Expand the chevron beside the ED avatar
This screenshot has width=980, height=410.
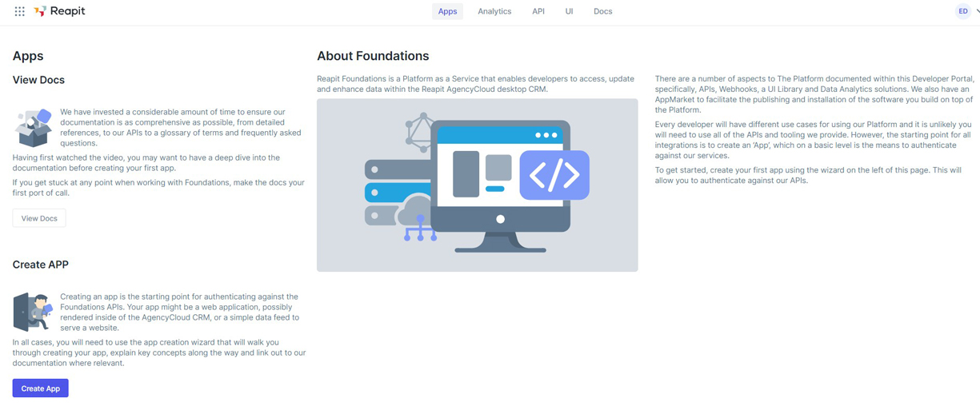(977, 11)
